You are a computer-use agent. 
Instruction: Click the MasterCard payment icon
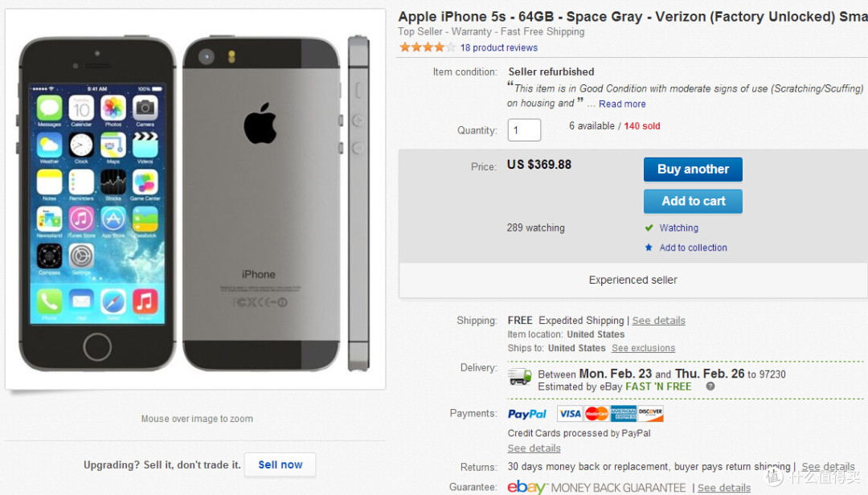point(596,414)
